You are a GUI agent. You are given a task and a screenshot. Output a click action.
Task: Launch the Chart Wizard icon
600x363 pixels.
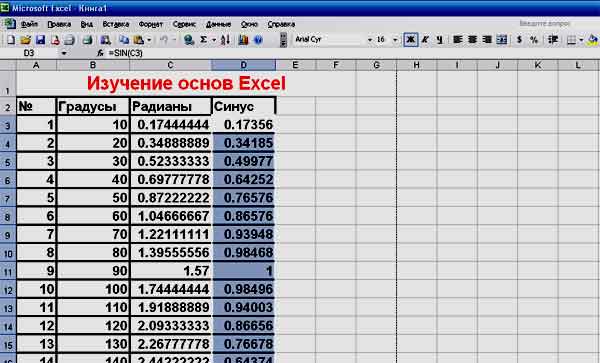243,39
